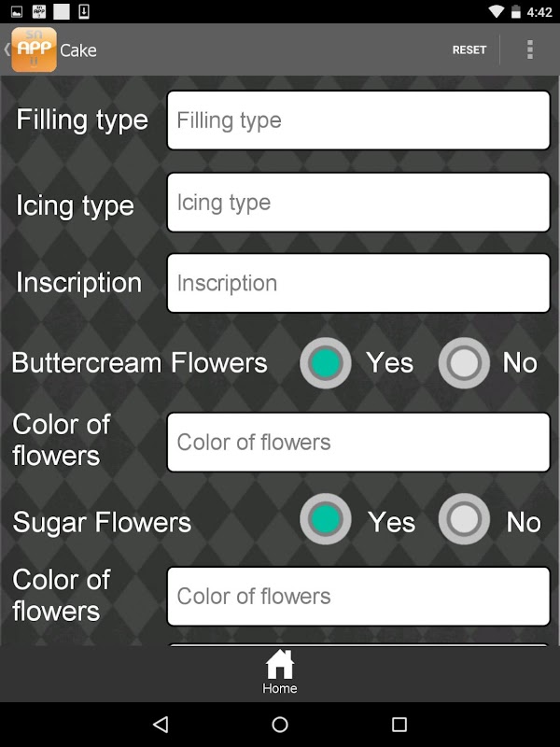Tap the back chevron beside app icon
The image size is (560, 747).
7,49
